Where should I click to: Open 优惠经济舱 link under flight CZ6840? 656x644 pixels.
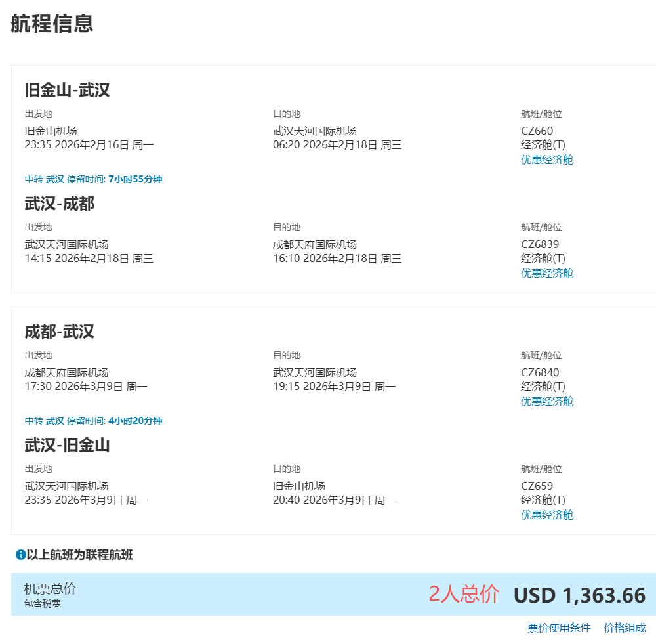point(546,401)
